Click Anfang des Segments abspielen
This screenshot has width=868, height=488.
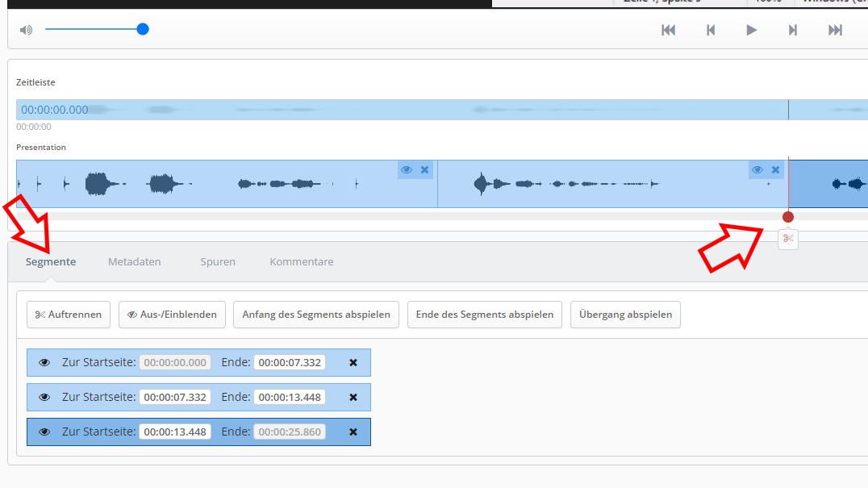[x=315, y=315]
